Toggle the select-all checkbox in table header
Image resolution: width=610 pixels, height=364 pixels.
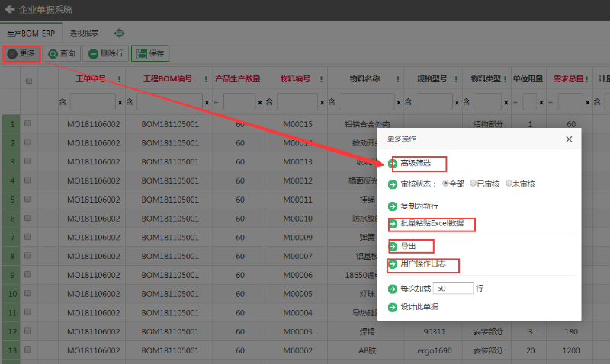pyautogui.click(x=29, y=81)
